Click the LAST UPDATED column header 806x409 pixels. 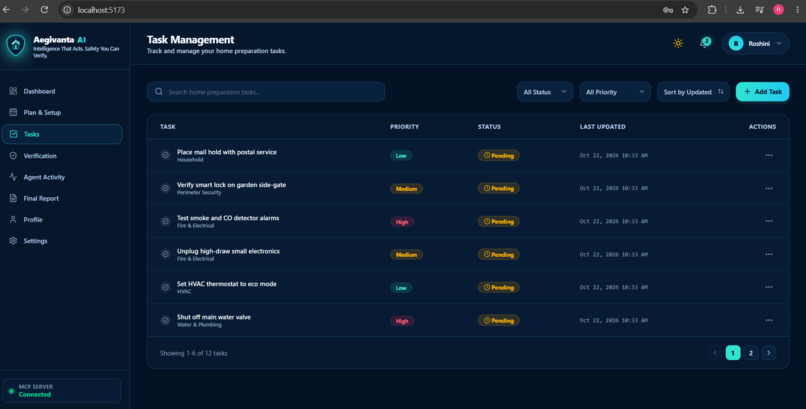[x=602, y=126]
